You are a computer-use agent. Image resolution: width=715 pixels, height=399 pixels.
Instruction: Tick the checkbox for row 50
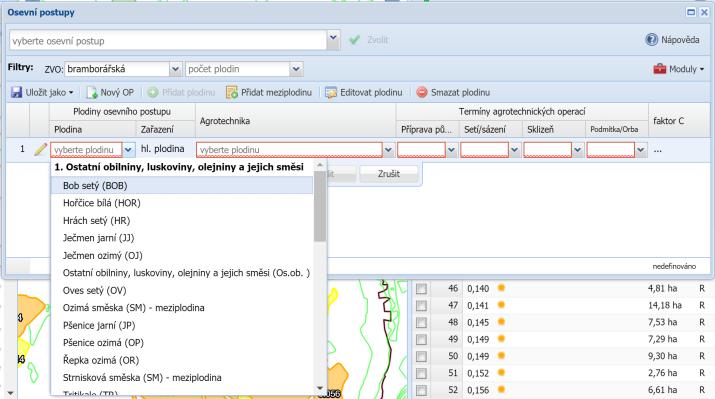pyautogui.click(x=421, y=356)
